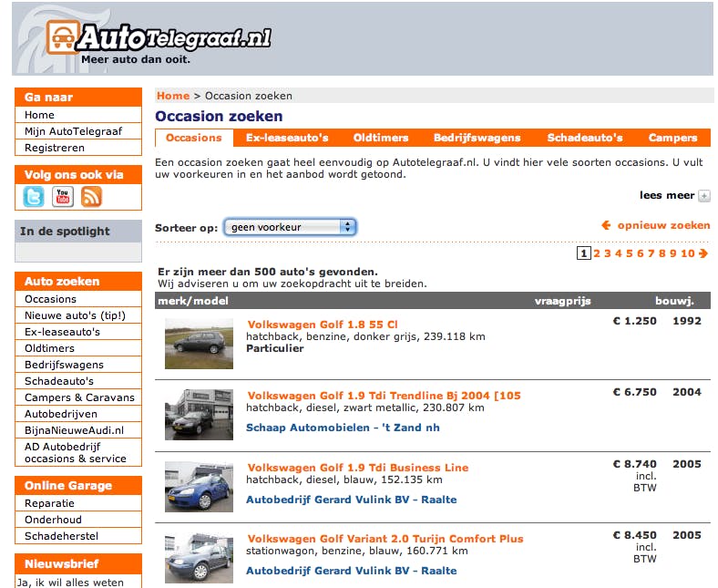Switch to the Schadeauto's tab
The image size is (718, 588).
click(x=585, y=138)
